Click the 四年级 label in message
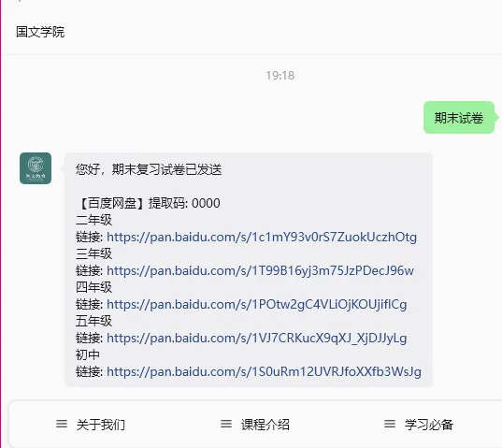The image size is (502, 448). [x=93, y=287]
